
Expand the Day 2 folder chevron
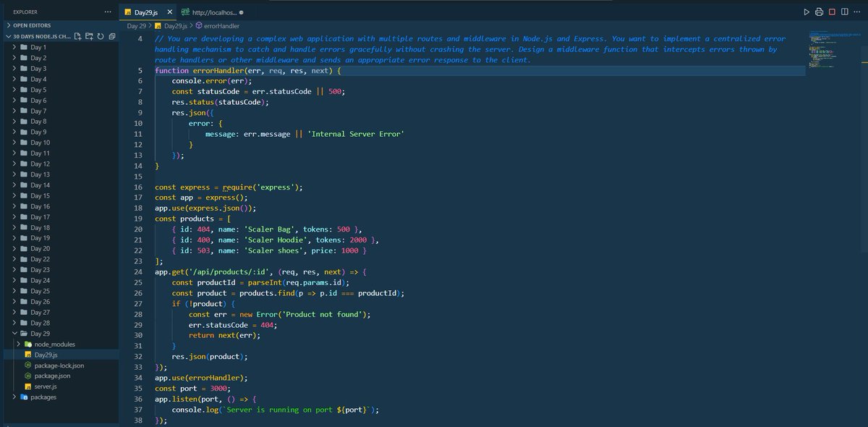[14, 58]
